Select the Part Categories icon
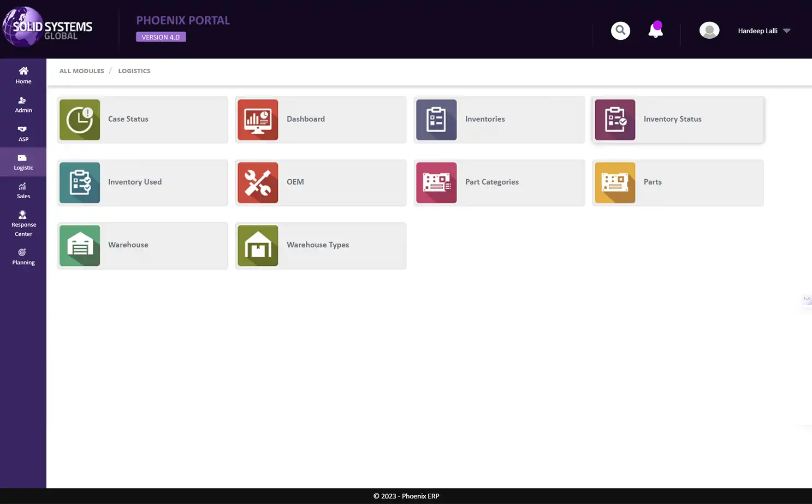Viewport: 812px width, 504px height. click(436, 182)
